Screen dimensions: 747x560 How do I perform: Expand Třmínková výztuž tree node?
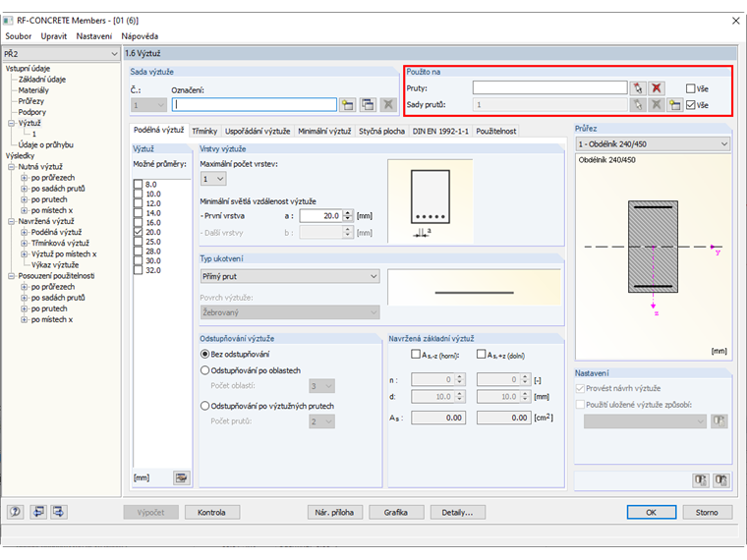(x=24, y=244)
